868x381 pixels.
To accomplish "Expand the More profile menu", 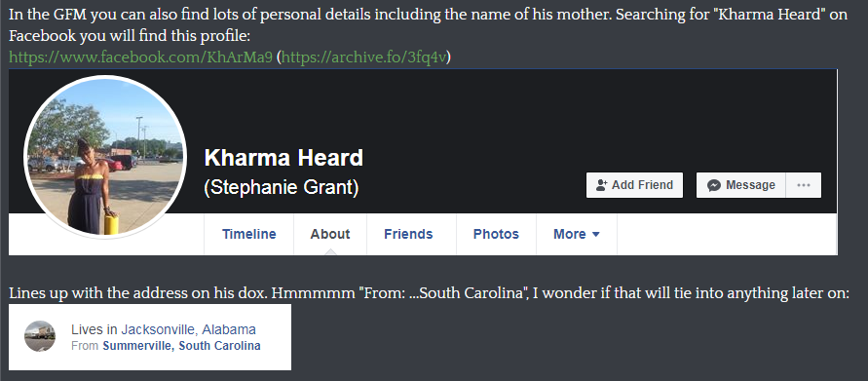I will 577,234.
